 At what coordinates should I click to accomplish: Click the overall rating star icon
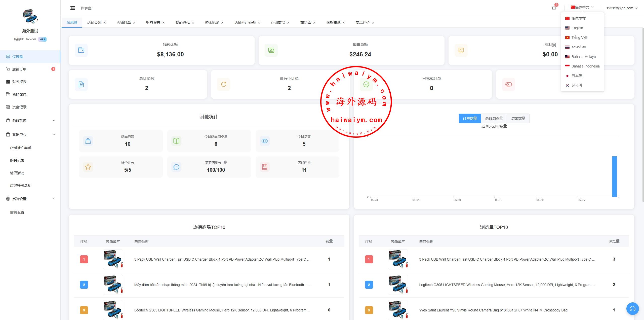(x=88, y=167)
